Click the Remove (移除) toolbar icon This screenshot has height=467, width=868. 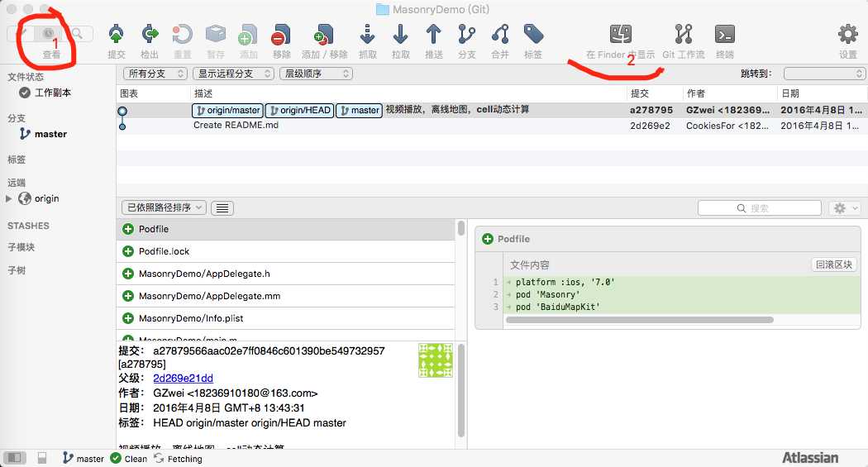click(x=281, y=35)
